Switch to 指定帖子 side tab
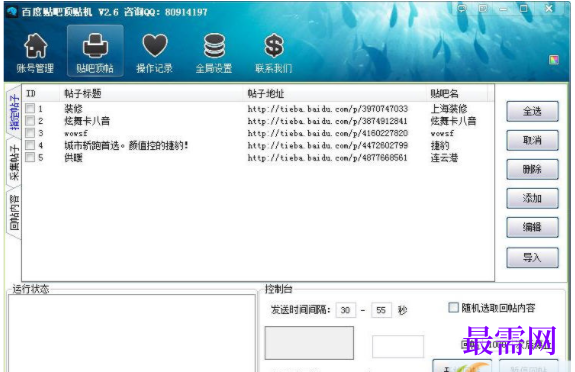The height and width of the screenshot is (372, 575). point(14,112)
